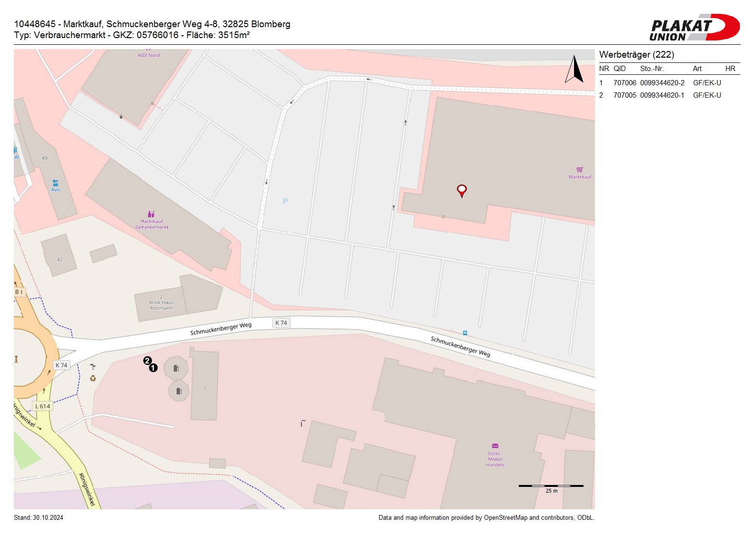756x535 pixels.
Task: Click the blue parking P symbol
Action: click(285, 201)
